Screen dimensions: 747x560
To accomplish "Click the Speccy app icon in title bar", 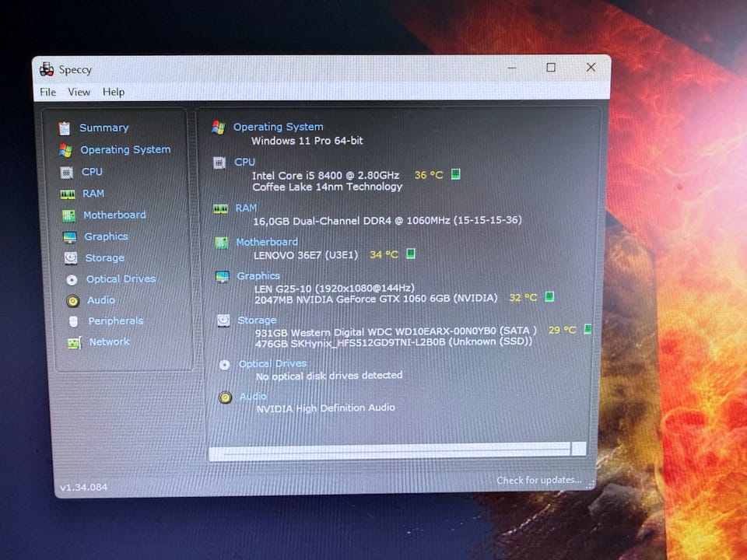I will (x=46, y=69).
